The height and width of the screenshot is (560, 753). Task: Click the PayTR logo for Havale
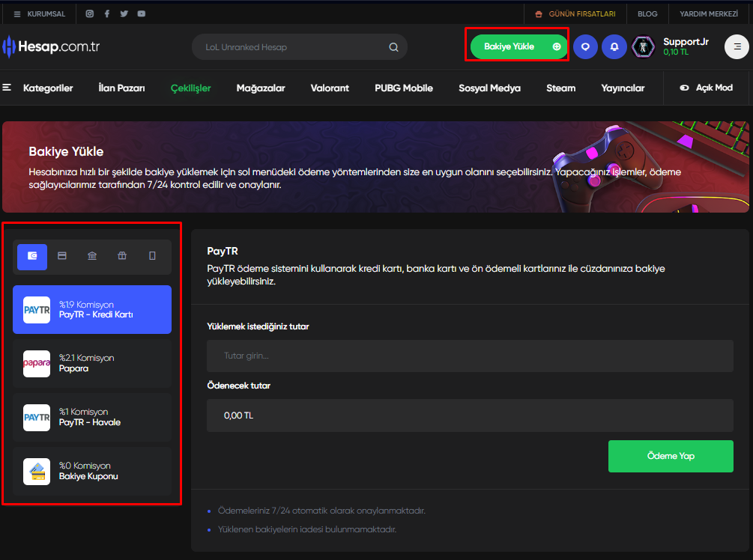[37, 418]
